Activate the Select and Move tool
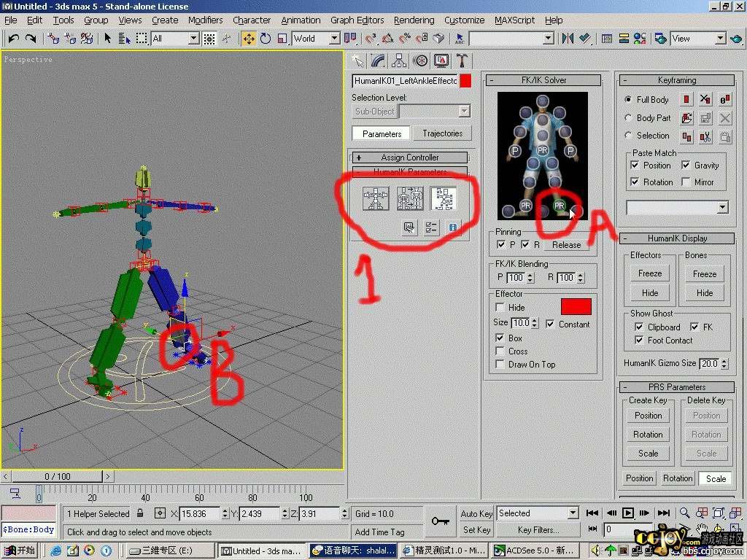Screen dimensions: 747x560 (x=249, y=38)
